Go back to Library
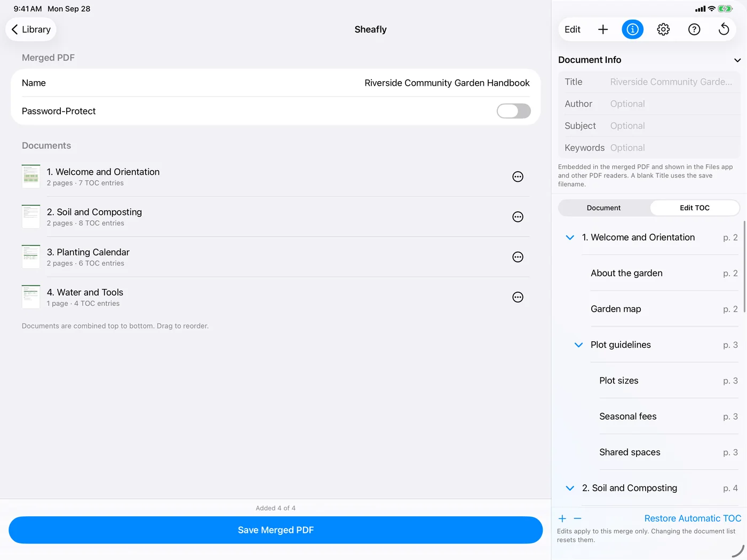Screen dimensions: 747x560 [31, 29]
